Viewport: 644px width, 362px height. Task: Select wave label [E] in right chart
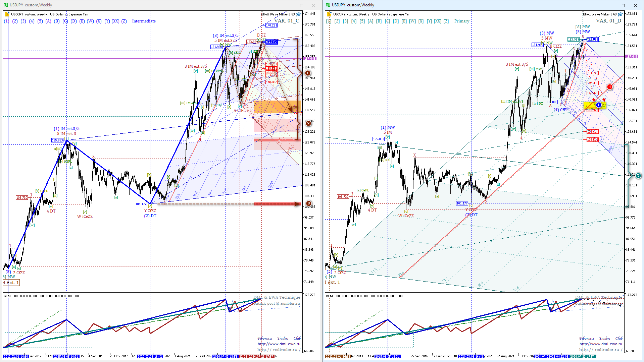[x=404, y=21]
